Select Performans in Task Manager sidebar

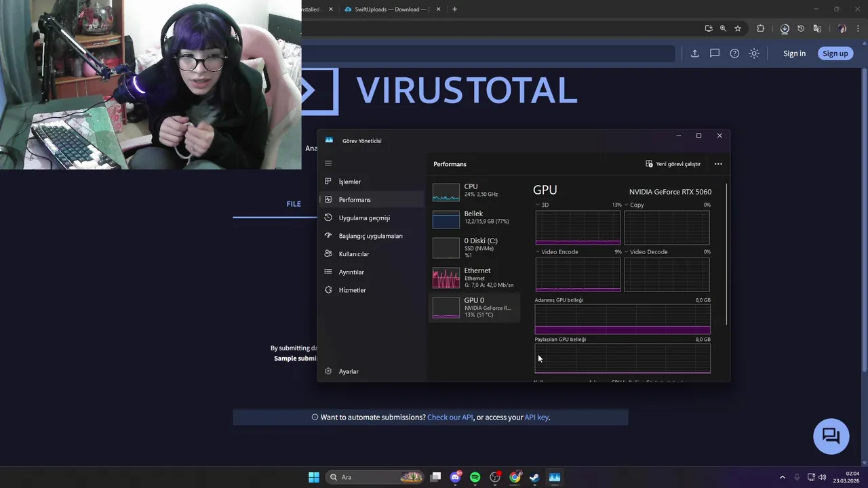click(371, 199)
